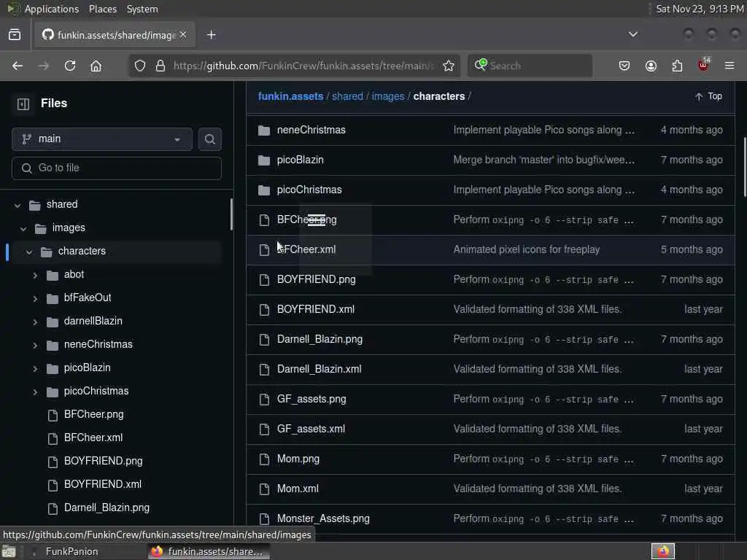Click the Firefox icon in bottom tray
The height and width of the screenshot is (560, 747).
[663, 551]
